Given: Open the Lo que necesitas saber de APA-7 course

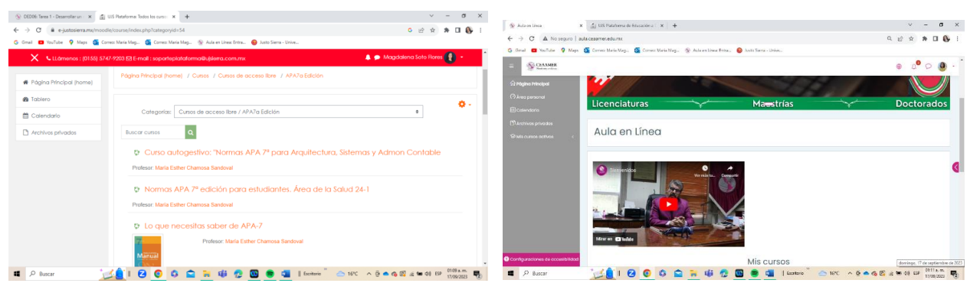Looking at the screenshot, I should (x=203, y=226).
